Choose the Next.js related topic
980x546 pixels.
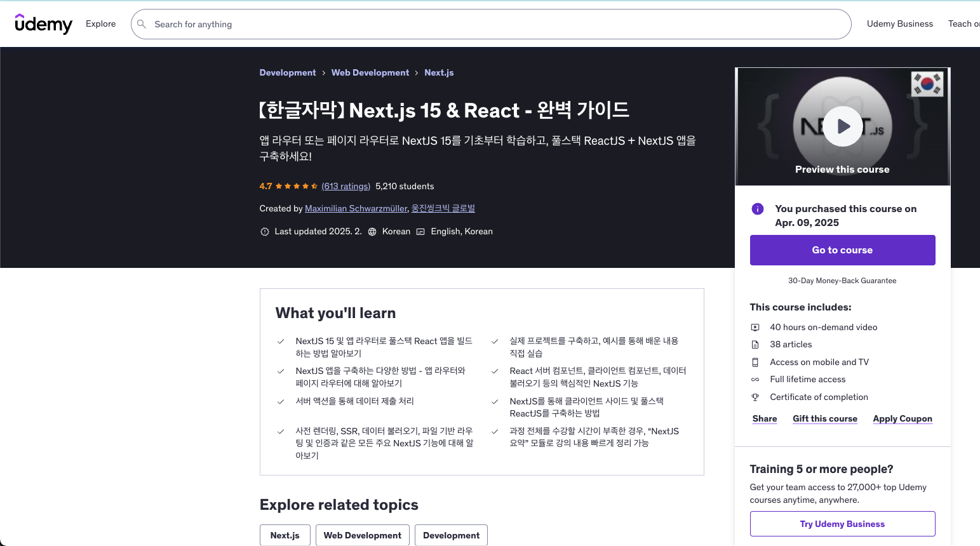[285, 535]
